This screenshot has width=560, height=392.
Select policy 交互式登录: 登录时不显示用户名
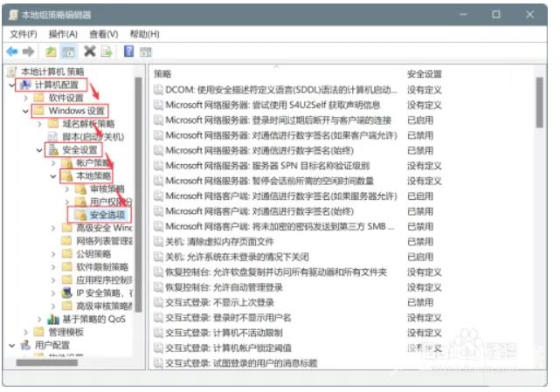point(228,318)
